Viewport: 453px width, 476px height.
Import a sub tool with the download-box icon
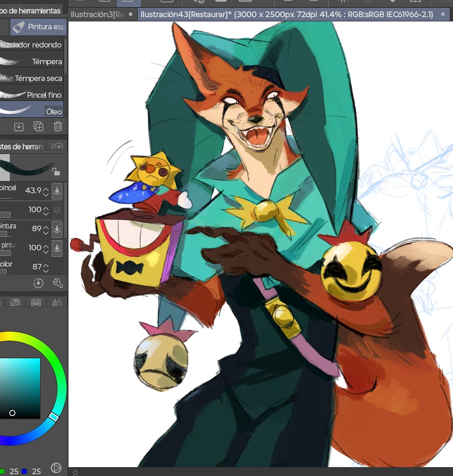[x=19, y=126]
